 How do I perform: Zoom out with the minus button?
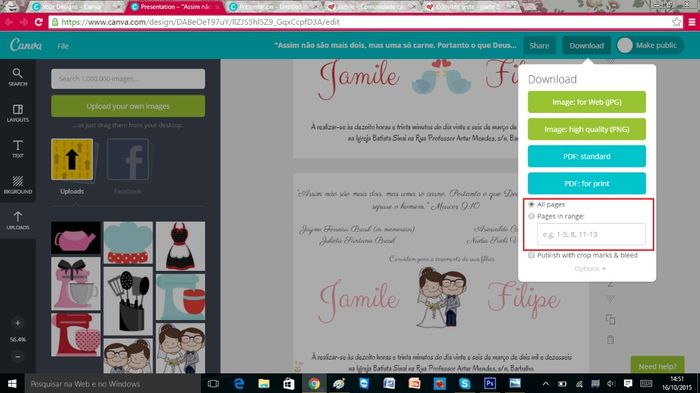[18, 356]
